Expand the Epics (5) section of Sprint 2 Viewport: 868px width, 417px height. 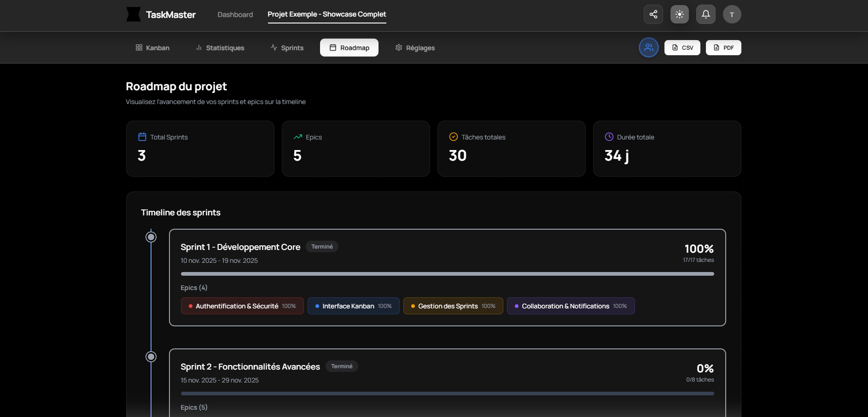194,407
